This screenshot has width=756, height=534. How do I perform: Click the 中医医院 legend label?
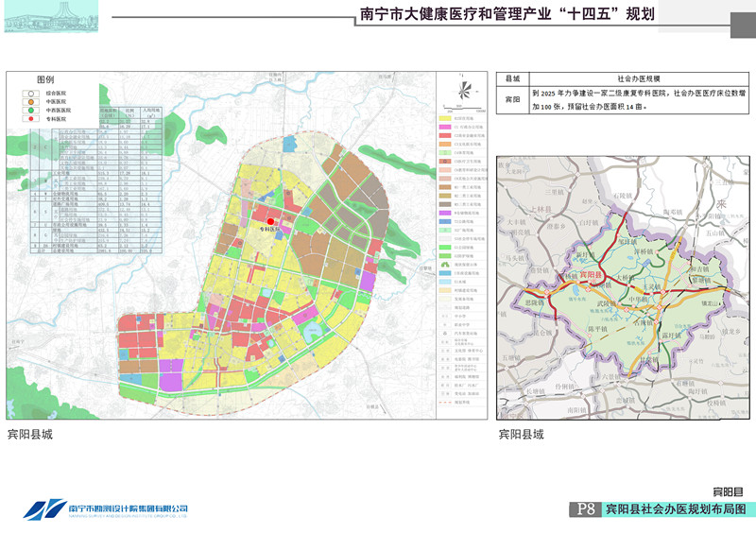click(x=56, y=102)
